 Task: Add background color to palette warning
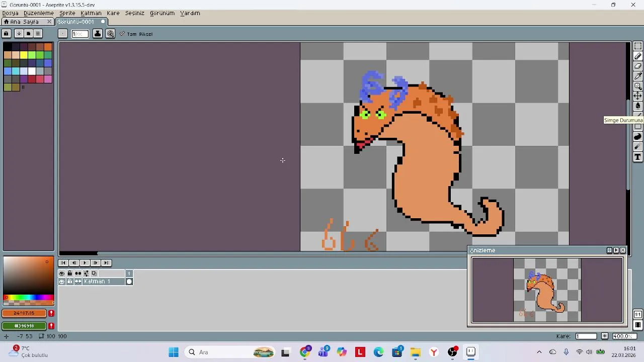(x=51, y=326)
